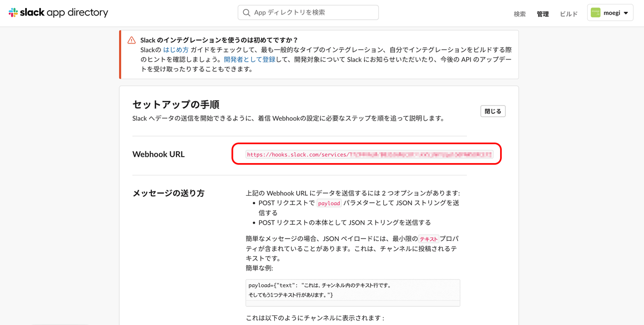Image resolution: width=644 pixels, height=325 pixels.
Task: Open the はじめ方 guide link
Action: (x=175, y=50)
